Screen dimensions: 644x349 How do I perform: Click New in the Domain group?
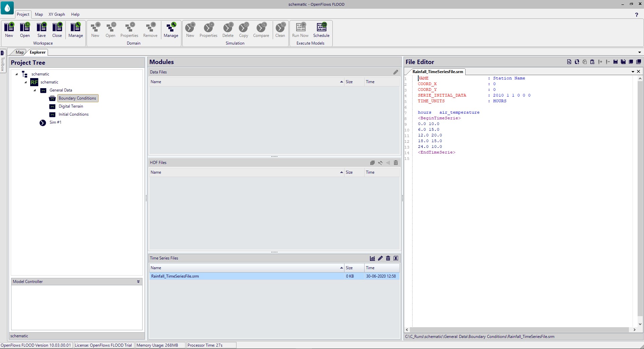tap(95, 30)
